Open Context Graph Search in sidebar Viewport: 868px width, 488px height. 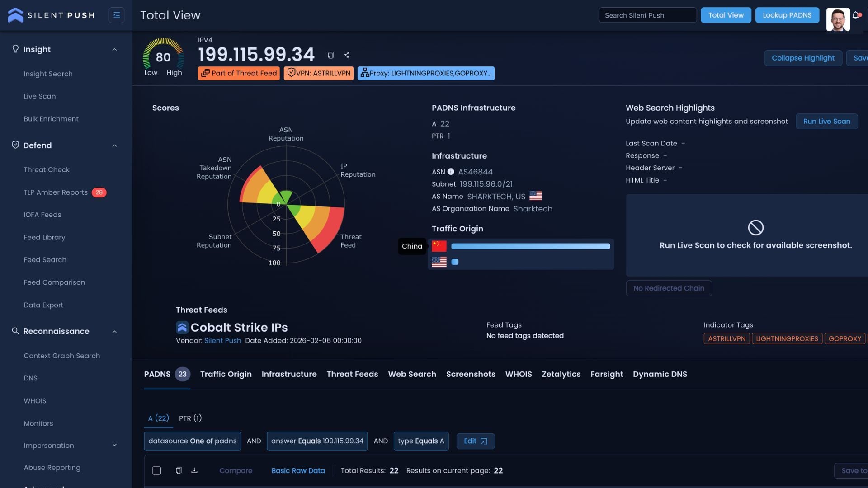[62, 356]
